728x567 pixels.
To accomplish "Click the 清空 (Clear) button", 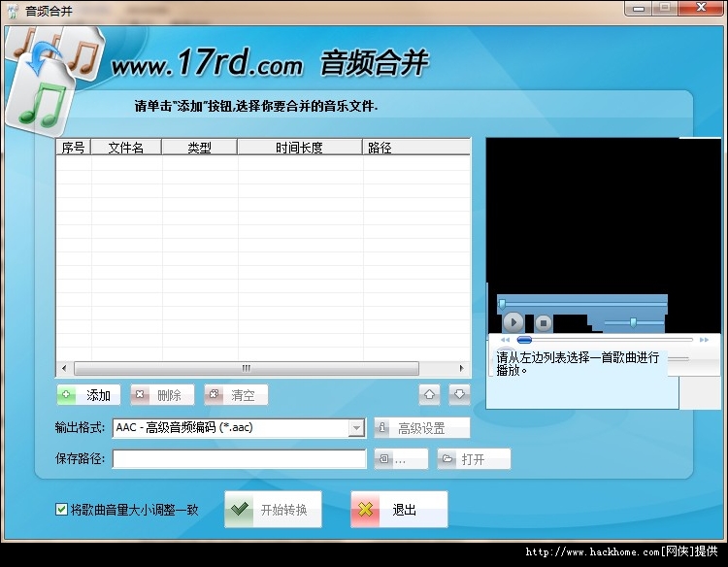I will tap(236, 395).
